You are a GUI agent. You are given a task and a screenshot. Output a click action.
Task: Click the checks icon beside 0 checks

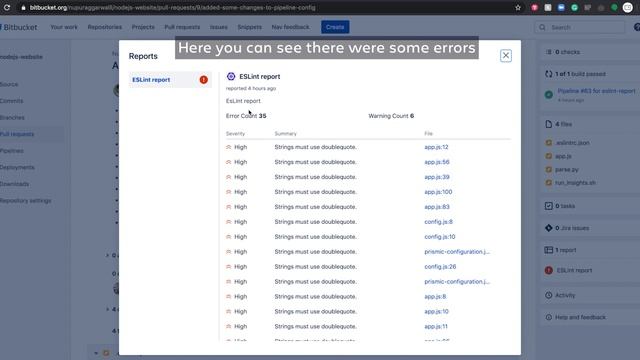(x=549, y=52)
